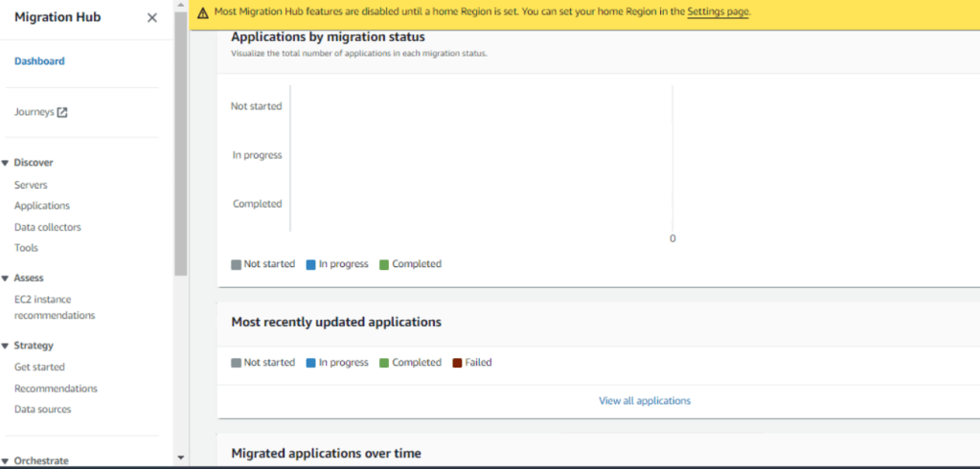Collapse the Discover section arrow
The image size is (980, 469).
click(x=6, y=163)
